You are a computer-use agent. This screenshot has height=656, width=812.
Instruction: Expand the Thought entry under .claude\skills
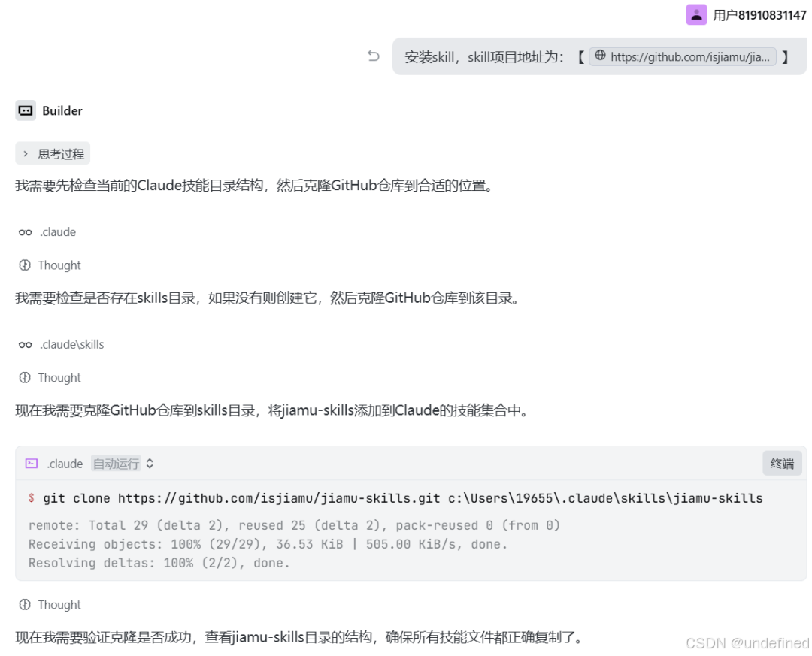click(x=59, y=378)
